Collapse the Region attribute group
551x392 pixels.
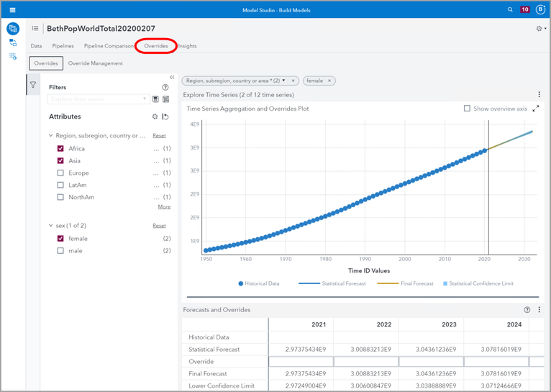[50, 135]
